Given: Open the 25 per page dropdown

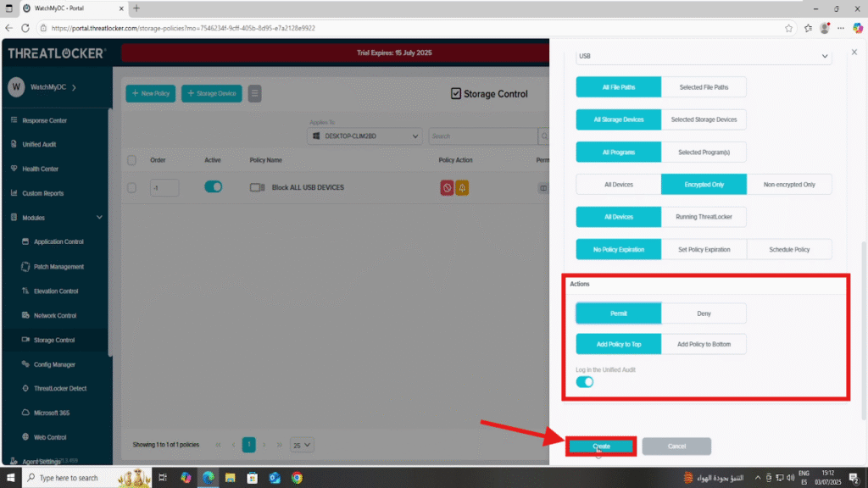Looking at the screenshot, I should pyautogui.click(x=302, y=445).
